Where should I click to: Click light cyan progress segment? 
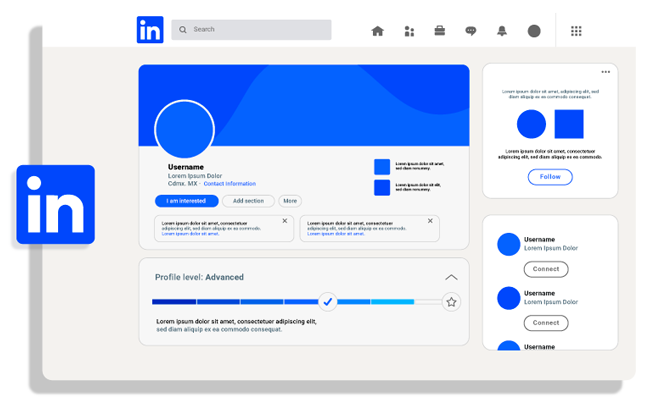coord(392,302)
